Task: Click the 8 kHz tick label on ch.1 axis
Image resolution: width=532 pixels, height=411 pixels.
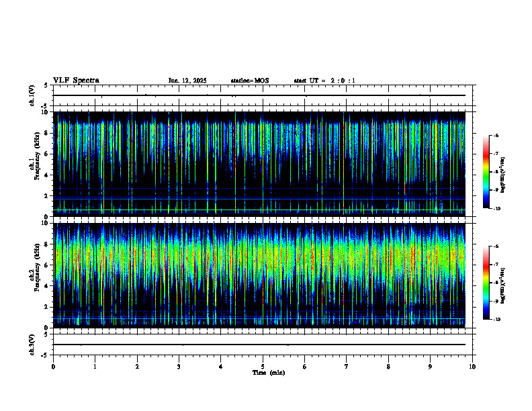Action: point(47,133)
